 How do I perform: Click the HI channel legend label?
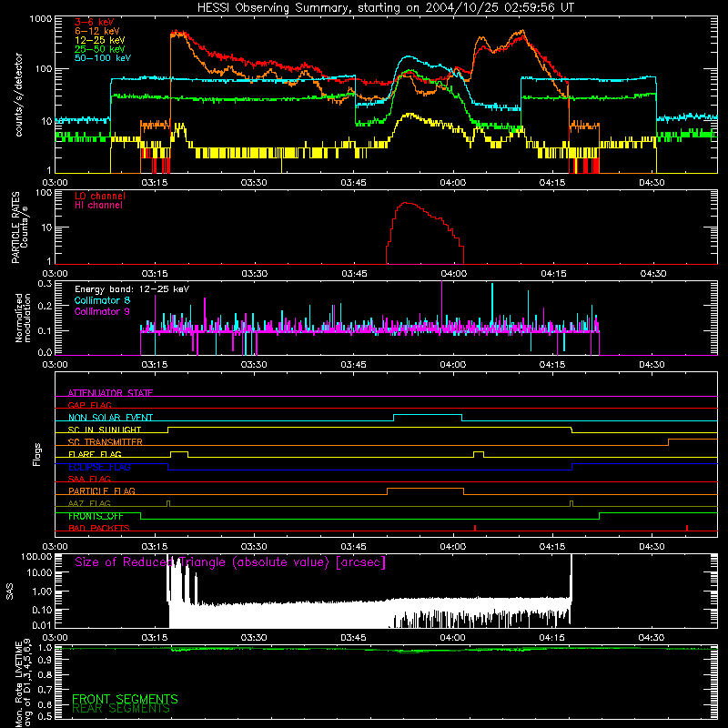[x=98, y=206]
